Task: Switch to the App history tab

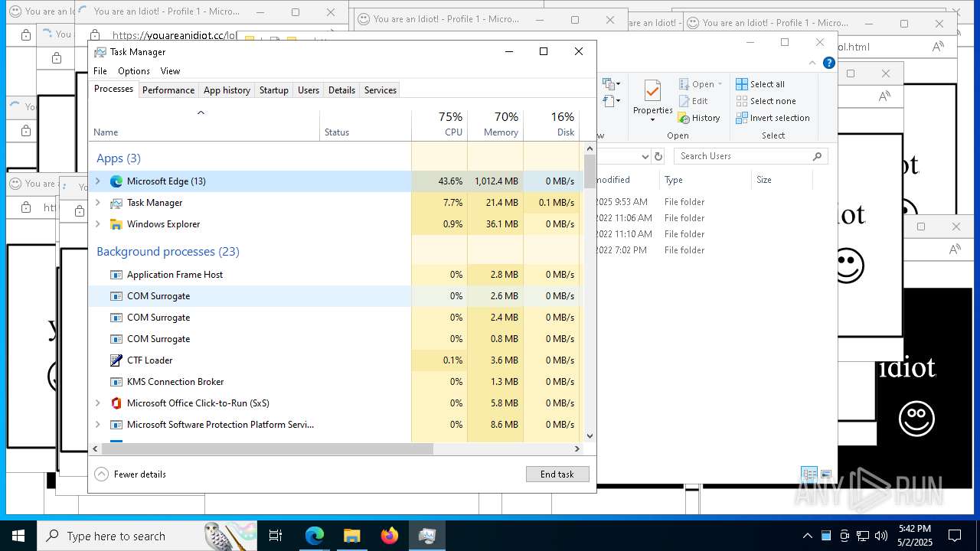Action: [227, 90]
